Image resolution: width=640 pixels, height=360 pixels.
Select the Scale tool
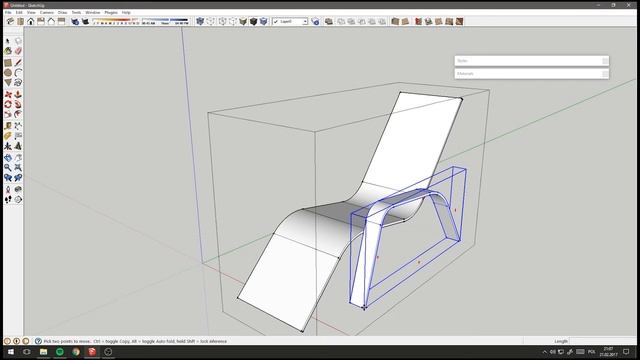pos(8,114)
